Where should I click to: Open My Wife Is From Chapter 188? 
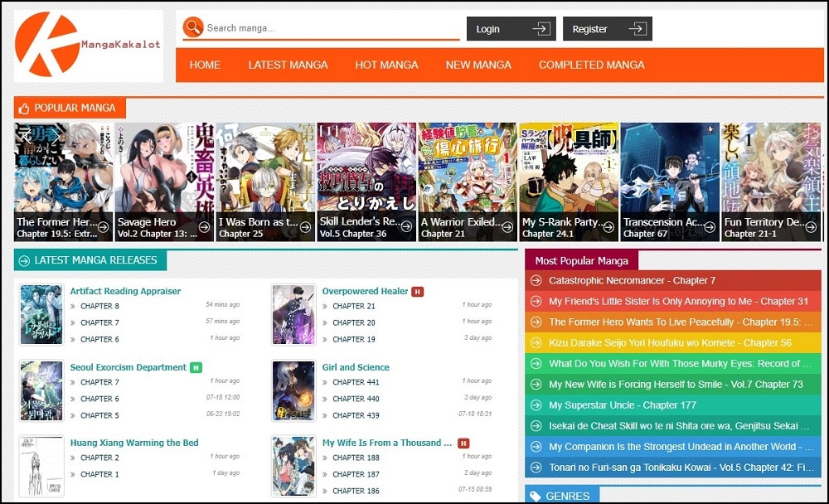tap(356, 458)
